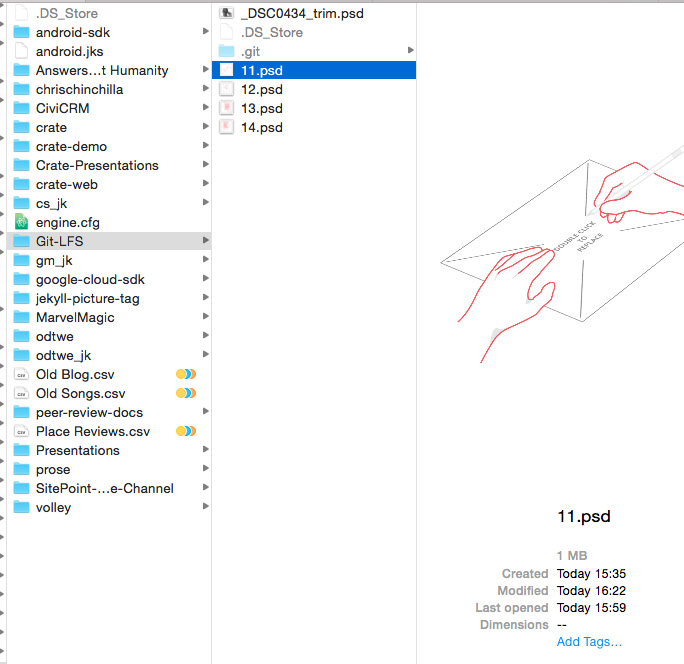Expand the MarvelMagic folder arrow
The height and width of the screenshot is (664, 684).
pyautogui.click(x=205, y=316)
